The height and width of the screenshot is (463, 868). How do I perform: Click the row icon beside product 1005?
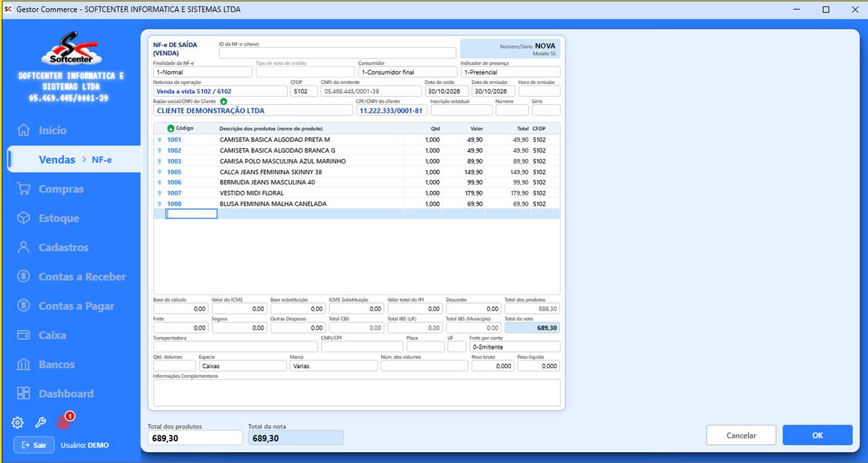[160, 172]
